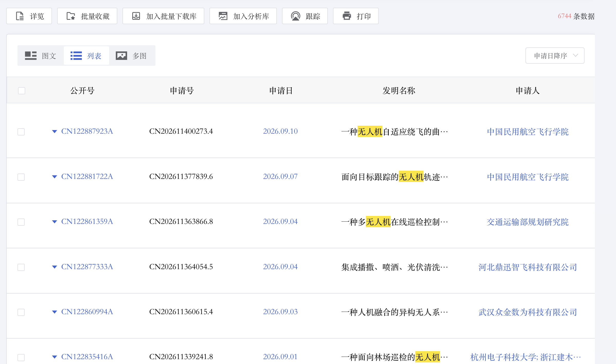Expand the triangle beside CN122877333A
Screen dimensions: 616x364
54,267
